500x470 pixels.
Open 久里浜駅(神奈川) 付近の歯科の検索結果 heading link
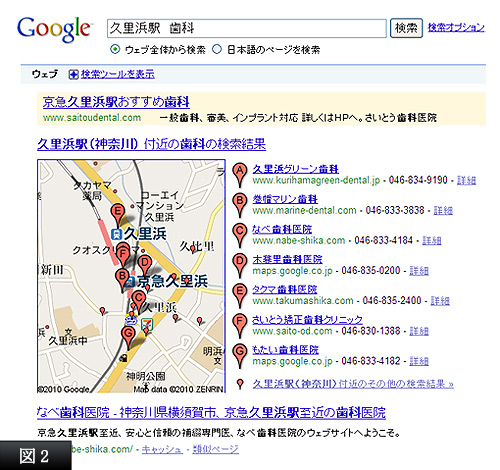tap(152, 144)
